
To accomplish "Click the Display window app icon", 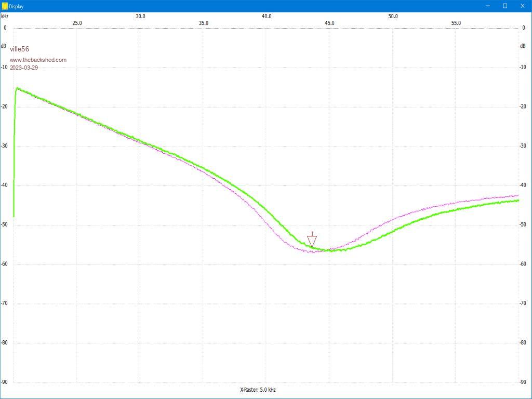I will coord(5,6).
